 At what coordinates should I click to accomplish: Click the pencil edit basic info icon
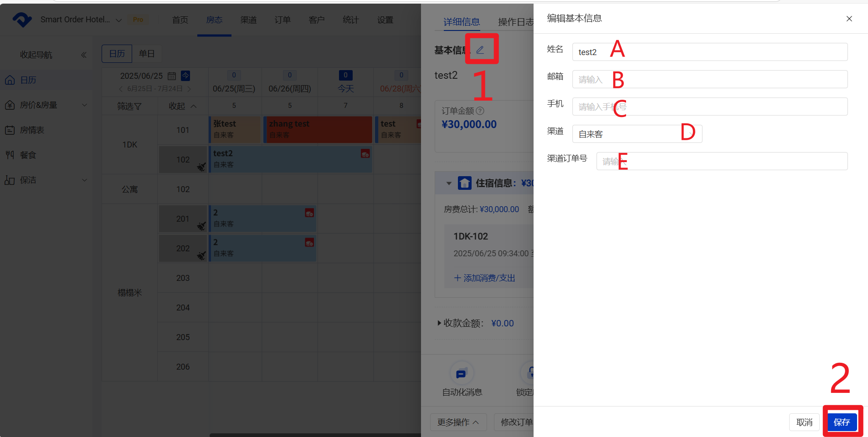click(480, 50)
